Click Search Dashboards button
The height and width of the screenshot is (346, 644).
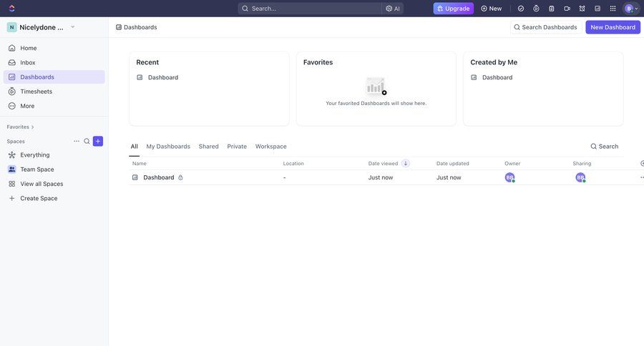[x=546, y=27]
